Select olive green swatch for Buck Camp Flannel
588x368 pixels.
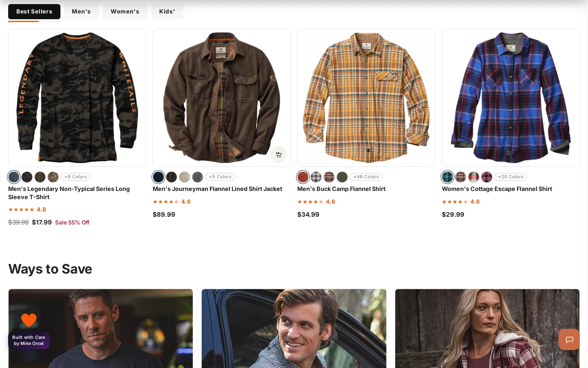pyautogui.click(x=342, y=177)
